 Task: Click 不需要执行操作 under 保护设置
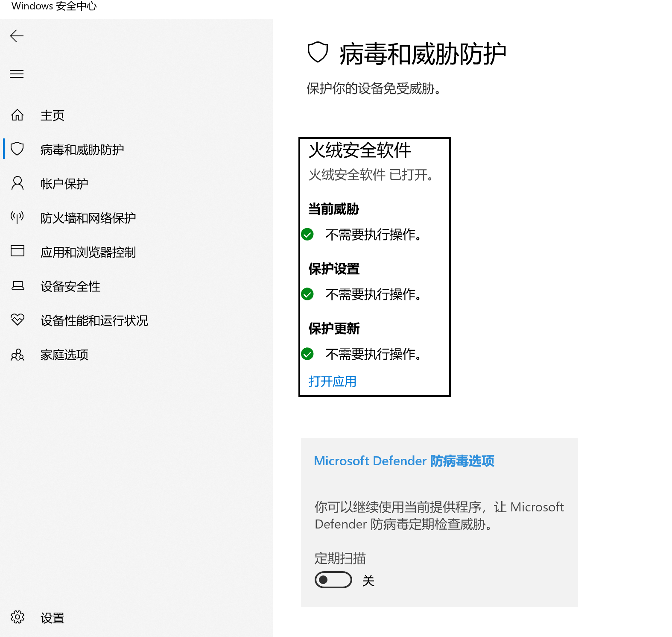[374, 294]
